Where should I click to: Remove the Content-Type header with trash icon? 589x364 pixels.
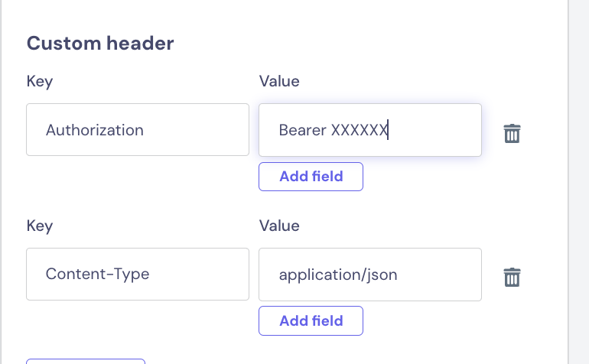point(512,278)
